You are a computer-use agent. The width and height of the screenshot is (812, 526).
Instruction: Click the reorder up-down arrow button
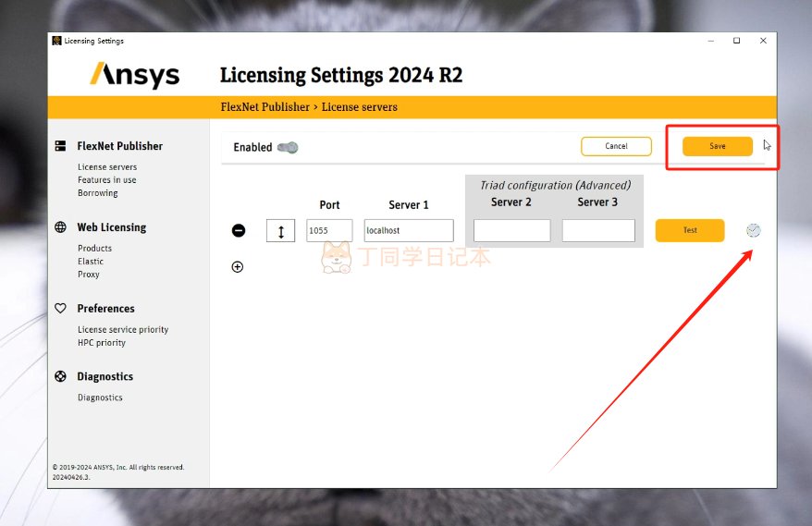click(280, 231)
